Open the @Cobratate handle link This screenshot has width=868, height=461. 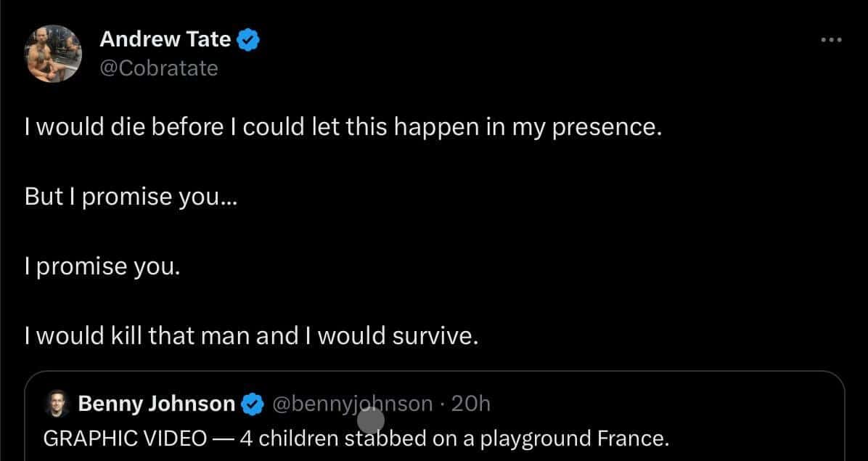[158, 68]
